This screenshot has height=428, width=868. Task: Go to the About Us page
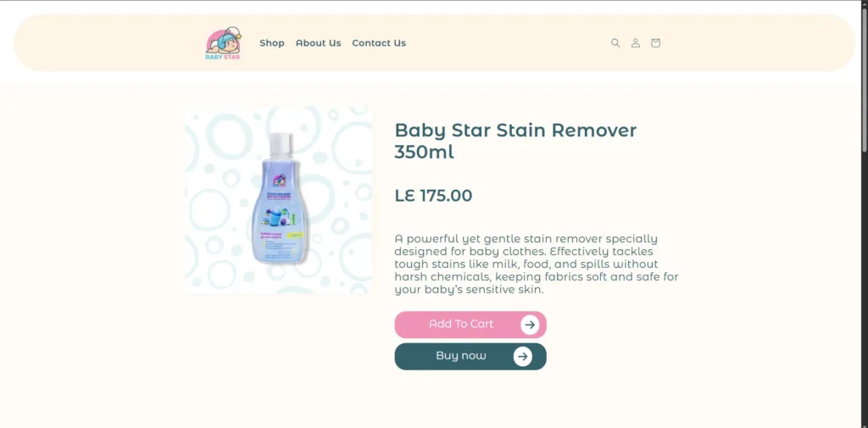click(319, 43)
